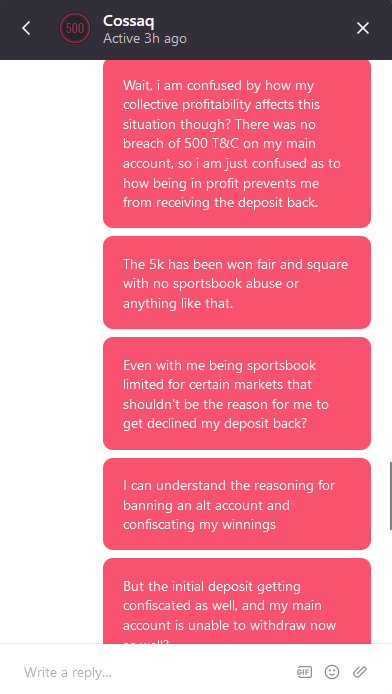Close the chat with the X icon
This screenshot has height=694, width=392.
363,28
